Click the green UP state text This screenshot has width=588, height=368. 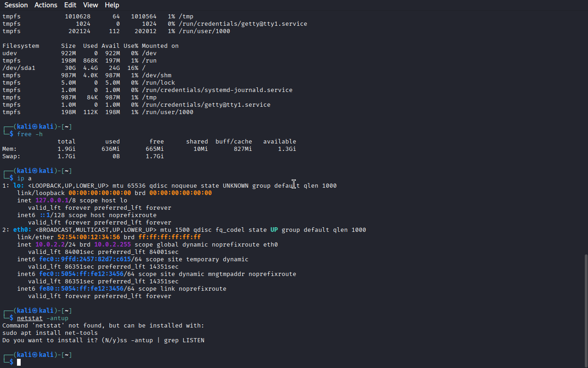[274, 230]
